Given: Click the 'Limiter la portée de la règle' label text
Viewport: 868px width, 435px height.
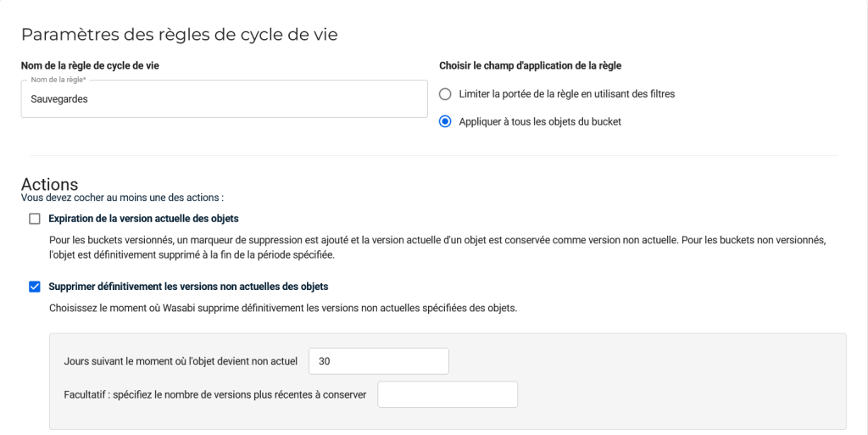Looking at the screenshot, I should pyautogui.click(x=566, y=94).
